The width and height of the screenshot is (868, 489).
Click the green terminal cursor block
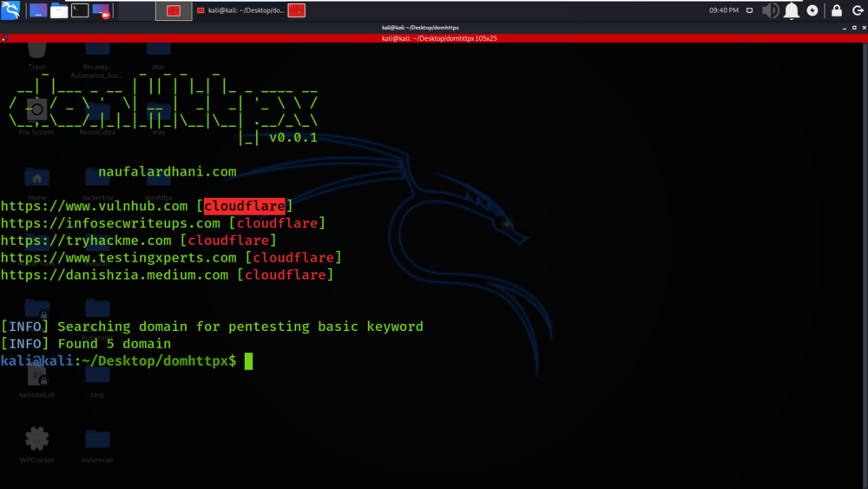[248, 361]
